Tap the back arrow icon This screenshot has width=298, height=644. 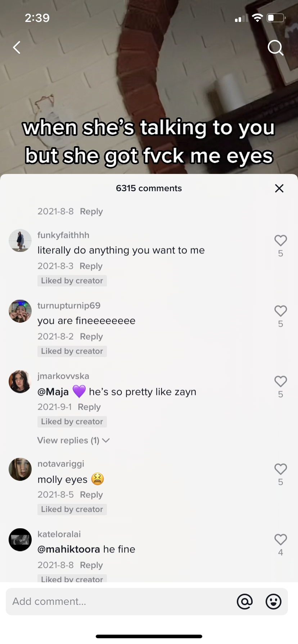click(x=17, y=47)
